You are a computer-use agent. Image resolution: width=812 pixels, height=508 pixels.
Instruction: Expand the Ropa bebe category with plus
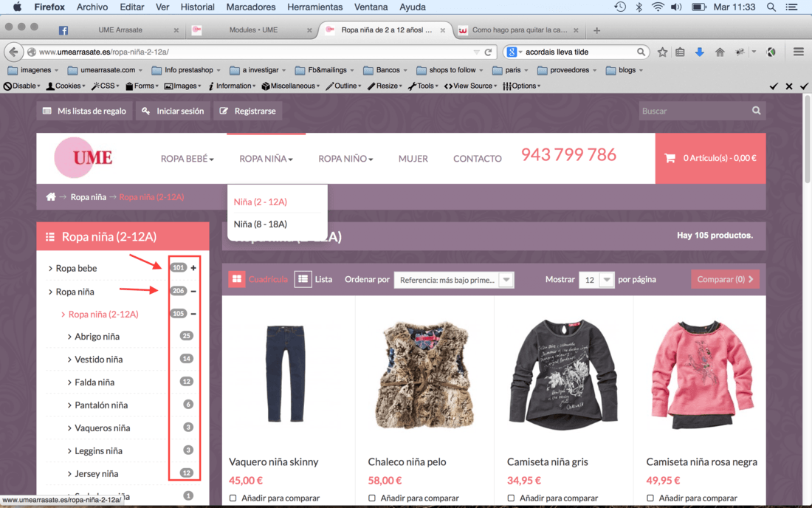pyautogui.click(x=193, y=268)
